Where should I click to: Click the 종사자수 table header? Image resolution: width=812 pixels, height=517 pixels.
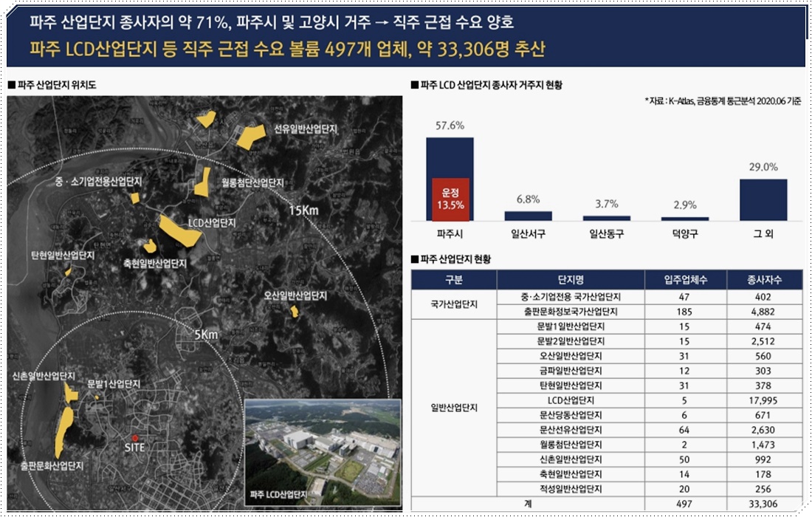(764, 280)
